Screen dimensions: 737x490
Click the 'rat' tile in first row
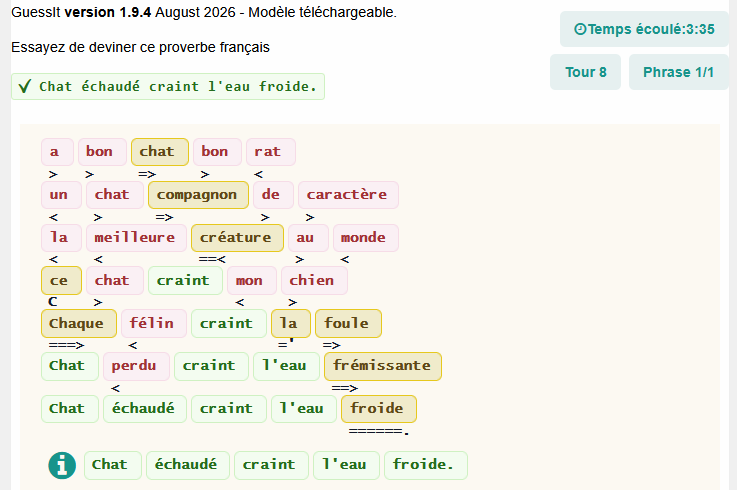pos(271,152)
